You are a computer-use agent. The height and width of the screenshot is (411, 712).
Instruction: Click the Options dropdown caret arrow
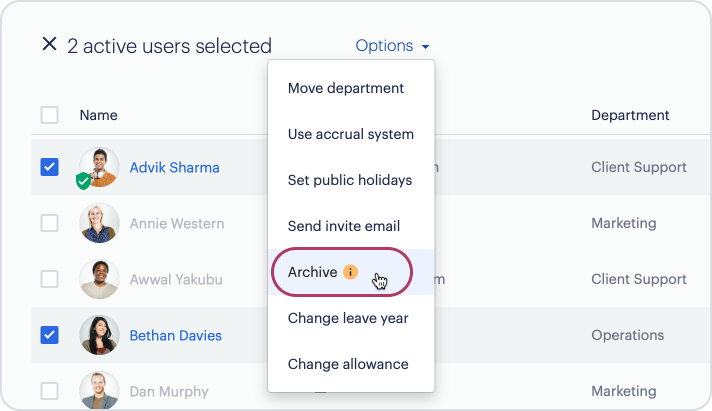click(x=425, y=46)
